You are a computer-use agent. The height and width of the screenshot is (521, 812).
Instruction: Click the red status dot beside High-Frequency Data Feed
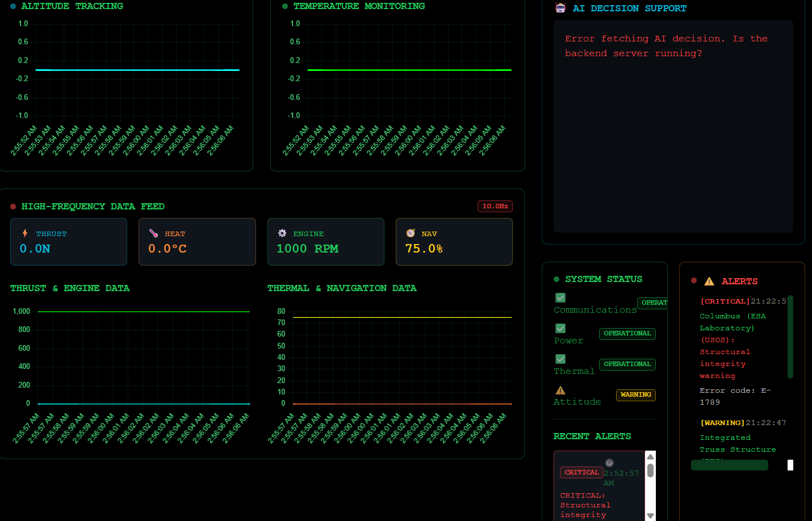(x=13, y=207)
